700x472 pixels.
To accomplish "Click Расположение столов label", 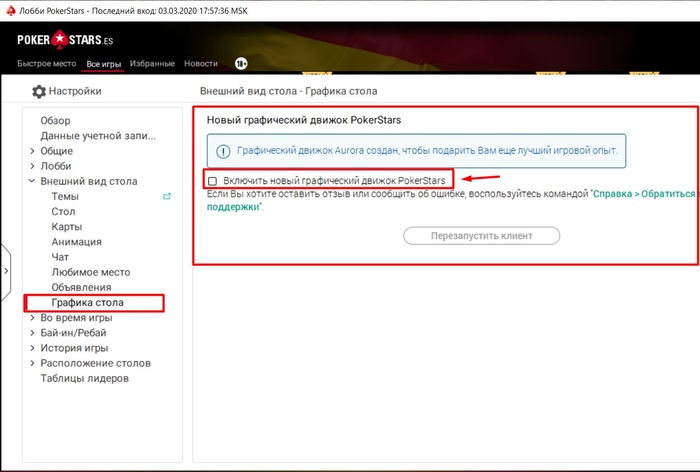I will click(x=96, y=363).
